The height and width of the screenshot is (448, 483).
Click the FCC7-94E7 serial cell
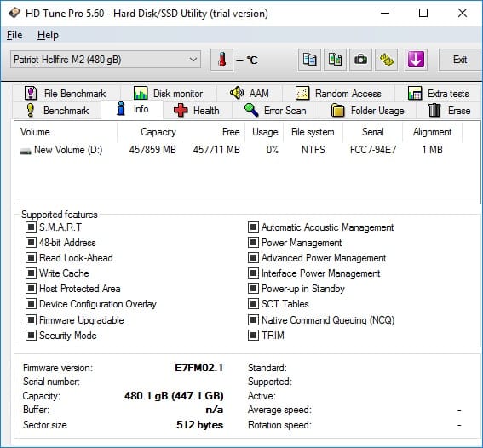click(x=373, y=150)
